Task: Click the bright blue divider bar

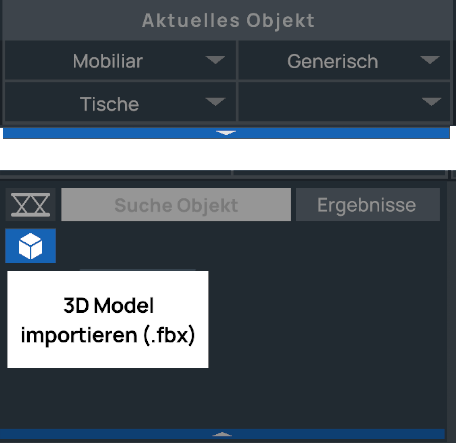Action: pos(226,133)
